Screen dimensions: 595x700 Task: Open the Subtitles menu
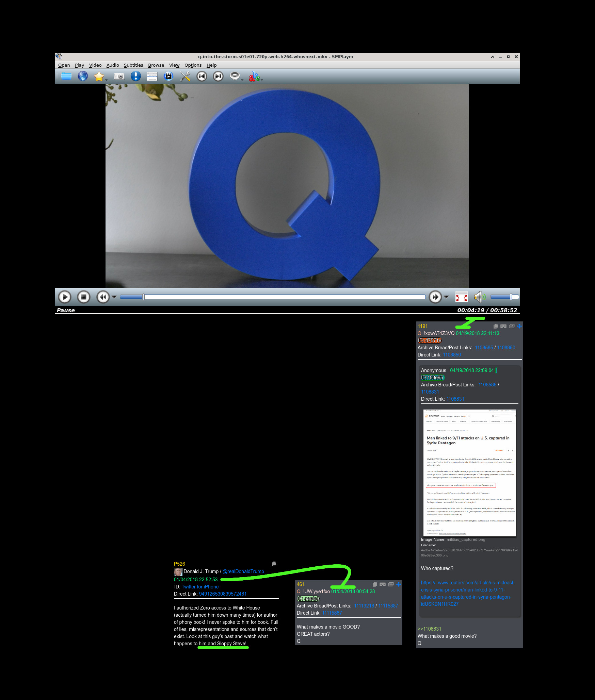133,65
